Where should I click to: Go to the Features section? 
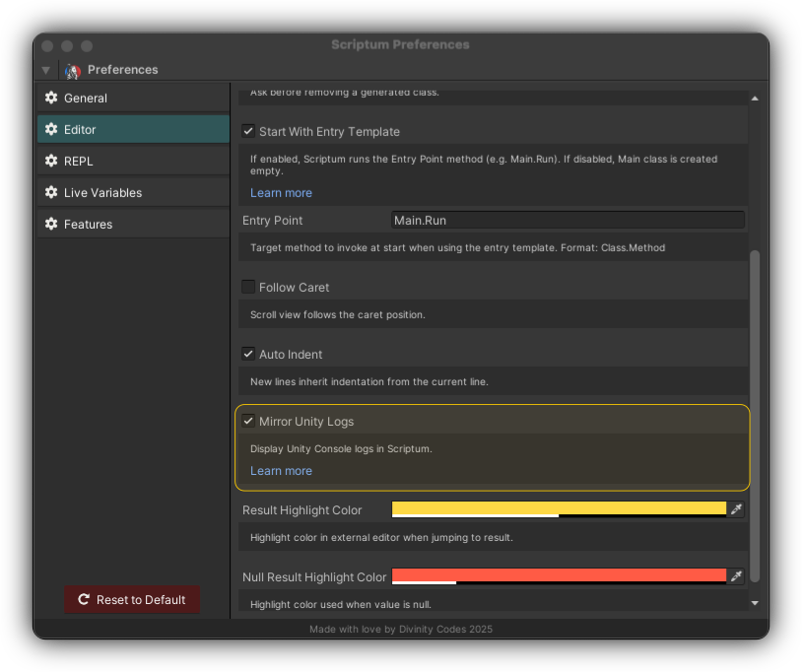click(133, 224)
